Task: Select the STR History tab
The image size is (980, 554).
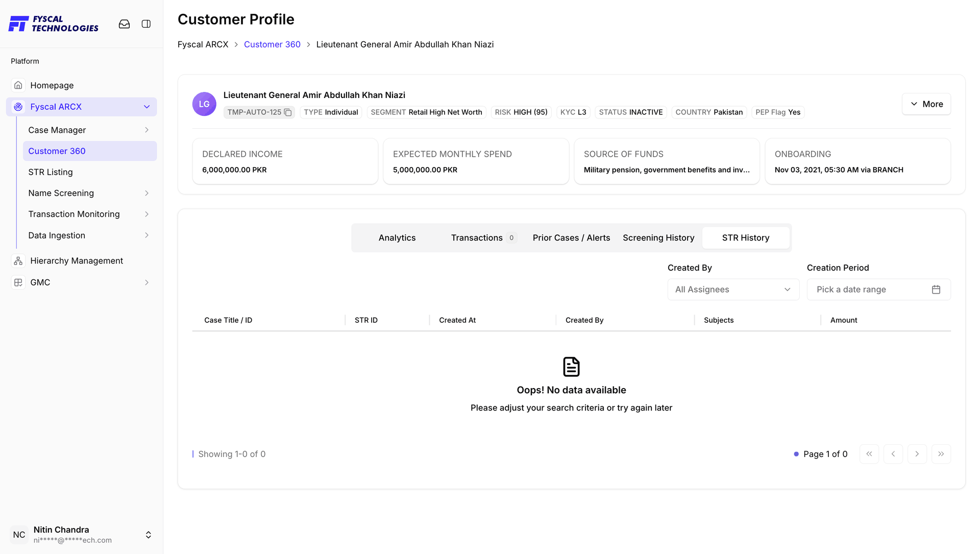Action: (746, 238)
